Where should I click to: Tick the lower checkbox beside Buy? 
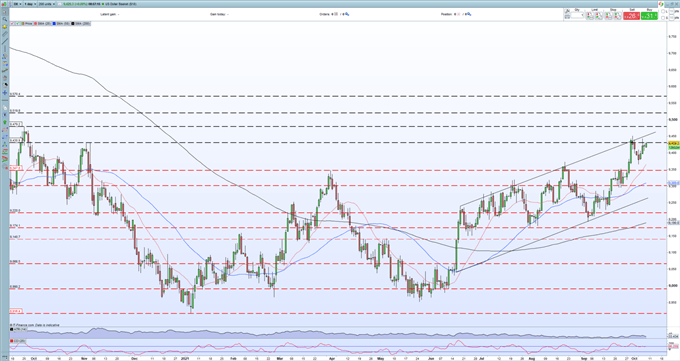(x=663, y=18)
